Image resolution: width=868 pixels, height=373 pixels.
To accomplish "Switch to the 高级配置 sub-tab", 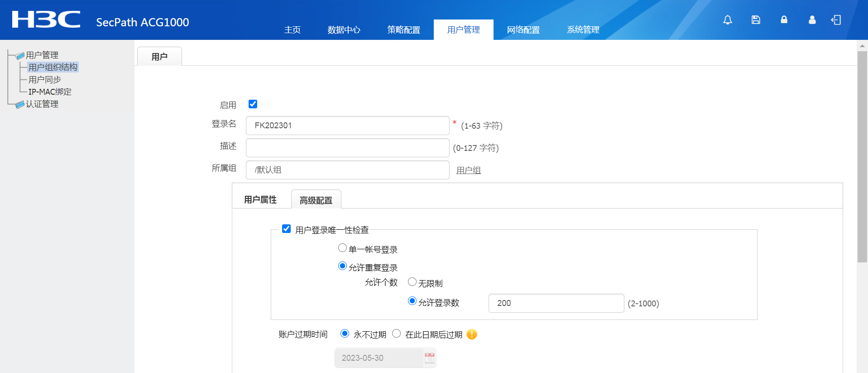I will [316, 200].
